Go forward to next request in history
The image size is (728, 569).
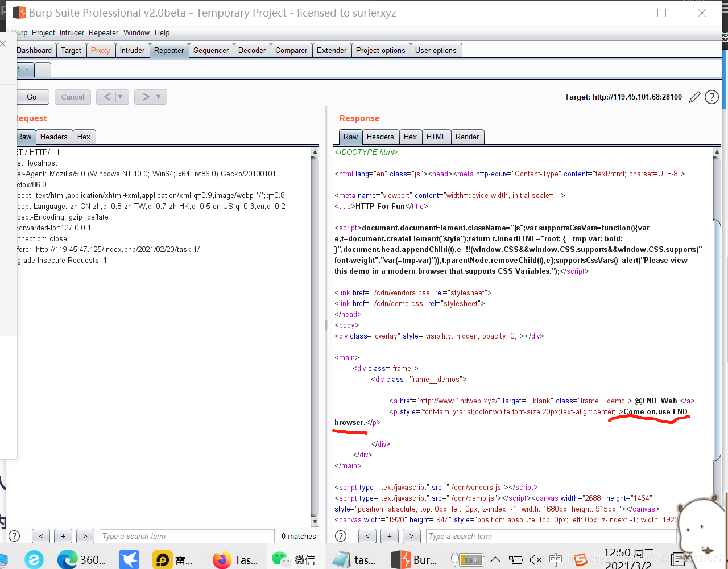point(144,97)
